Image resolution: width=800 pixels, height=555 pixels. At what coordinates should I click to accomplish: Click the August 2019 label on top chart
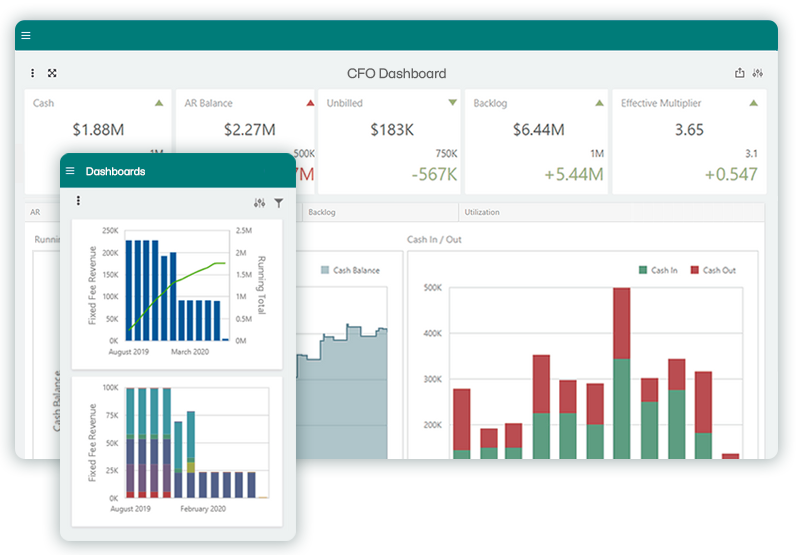point(129,352)
